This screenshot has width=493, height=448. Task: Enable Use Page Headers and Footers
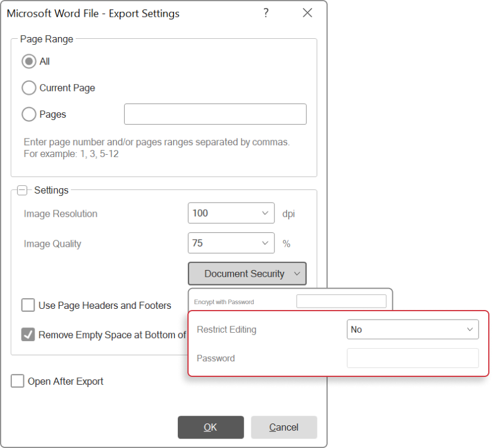[x=28, y=305]
